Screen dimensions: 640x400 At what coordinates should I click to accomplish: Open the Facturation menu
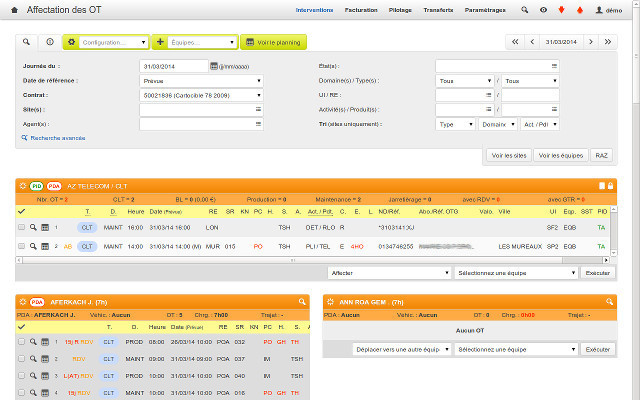coord(361,10)
